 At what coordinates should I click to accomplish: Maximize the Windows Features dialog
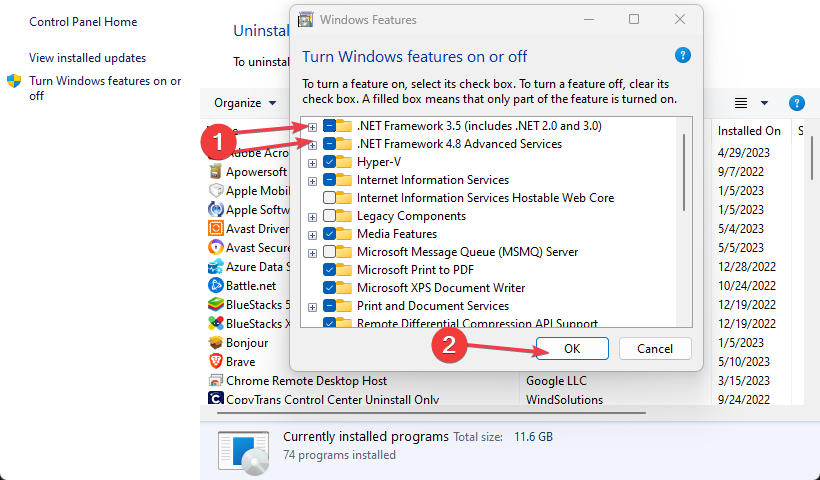(x=634, y=19)
